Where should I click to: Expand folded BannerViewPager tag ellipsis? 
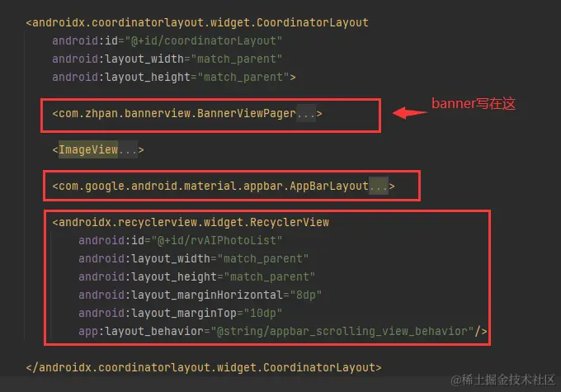point(306,114)
